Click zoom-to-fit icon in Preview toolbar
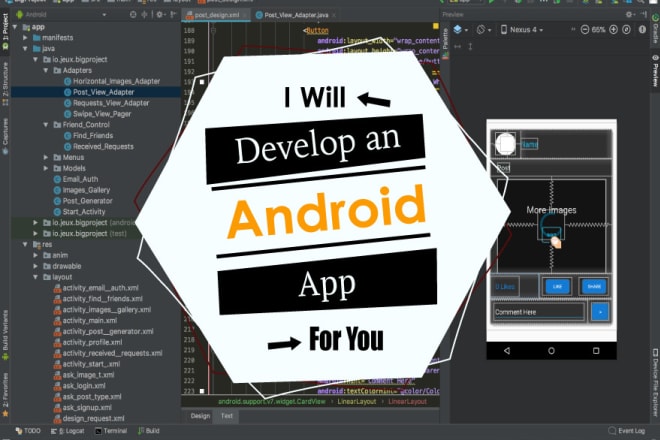Viewport: 660px width, 440px height. tap(626, 30)
